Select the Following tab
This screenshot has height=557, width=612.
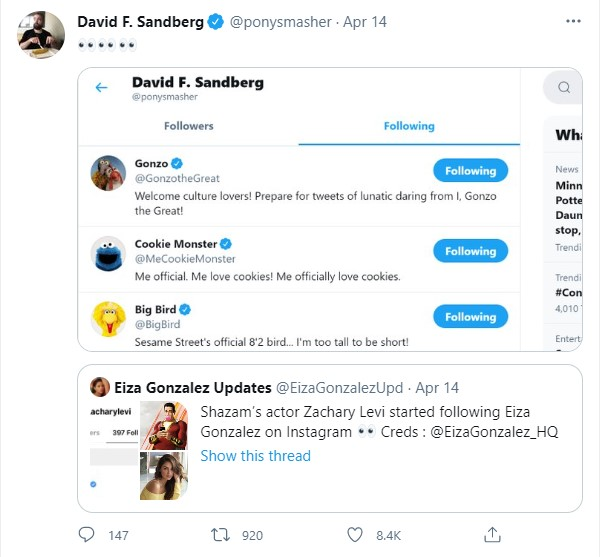pos(409,126)
